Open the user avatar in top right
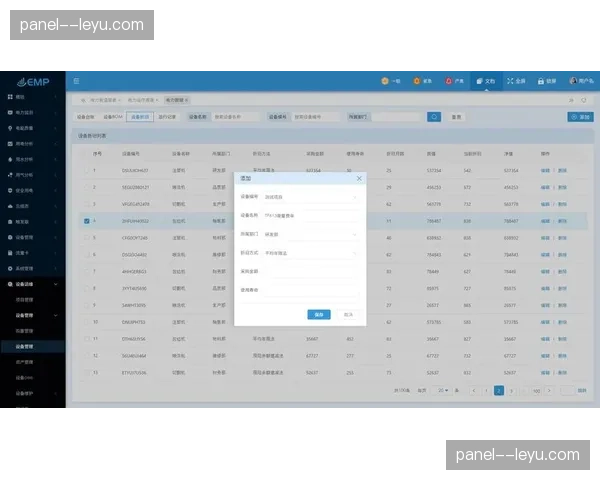This screenshot has width=600, height=480. click(573, 81)
